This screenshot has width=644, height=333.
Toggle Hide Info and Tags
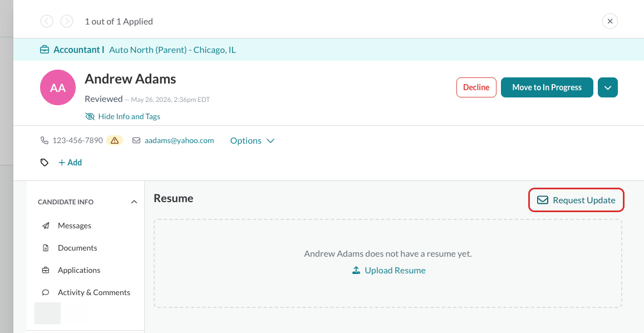[123, 116]
